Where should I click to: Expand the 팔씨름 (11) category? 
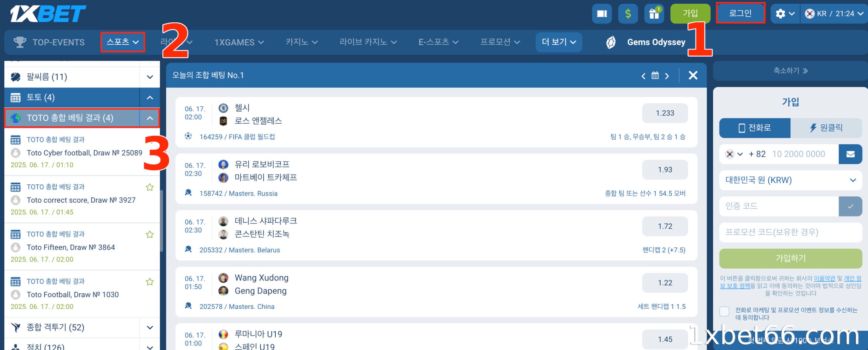click(150, 77)
